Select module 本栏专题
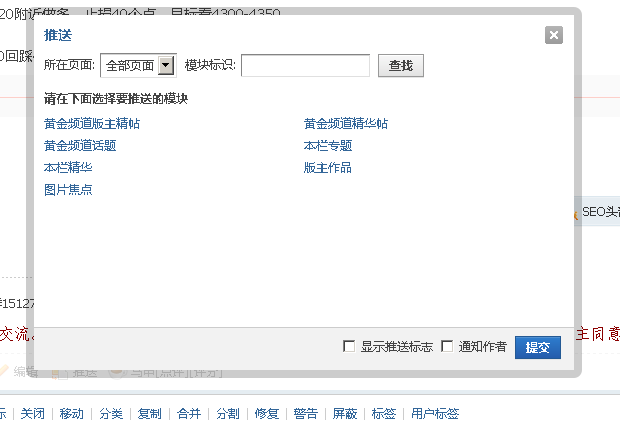Screen dimensions: 620x432 [327, 146]
